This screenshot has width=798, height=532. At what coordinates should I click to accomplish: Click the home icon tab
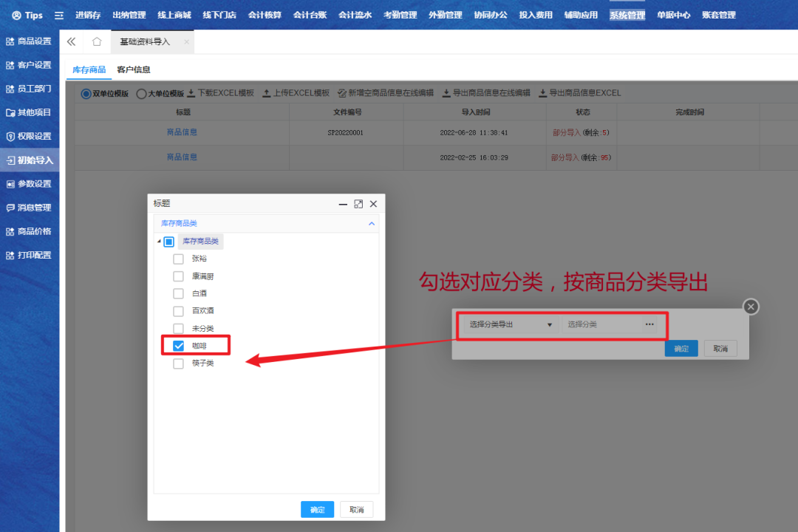97,42
